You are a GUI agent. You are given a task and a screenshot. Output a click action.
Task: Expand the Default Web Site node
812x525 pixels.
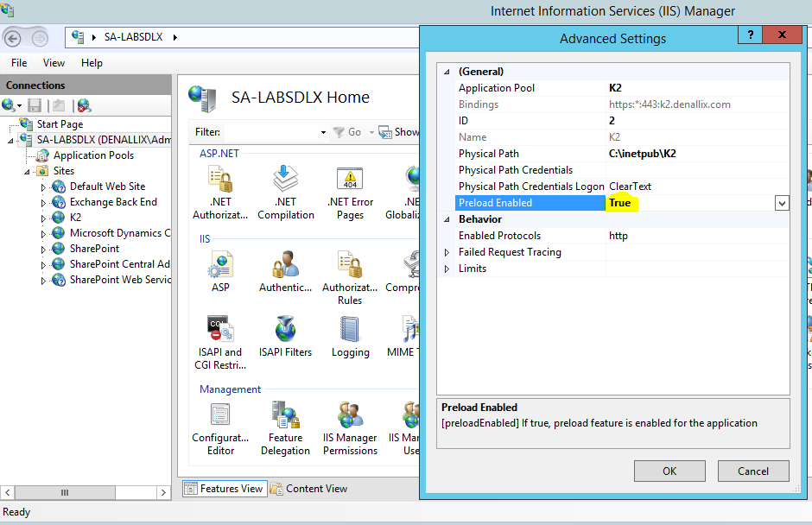43,187
